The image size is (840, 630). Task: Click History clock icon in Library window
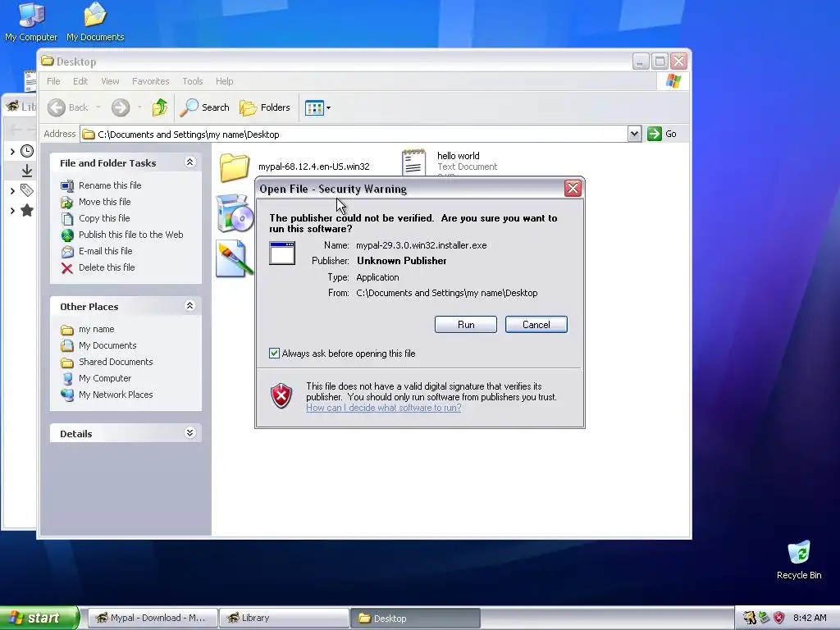27,151
